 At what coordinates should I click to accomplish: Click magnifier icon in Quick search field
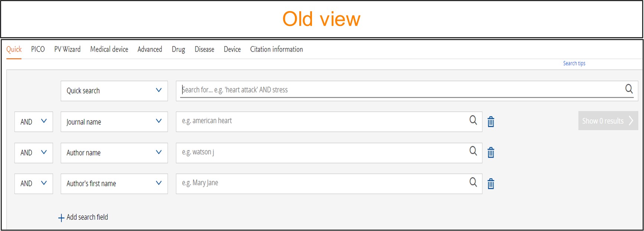tap(629, 89)
